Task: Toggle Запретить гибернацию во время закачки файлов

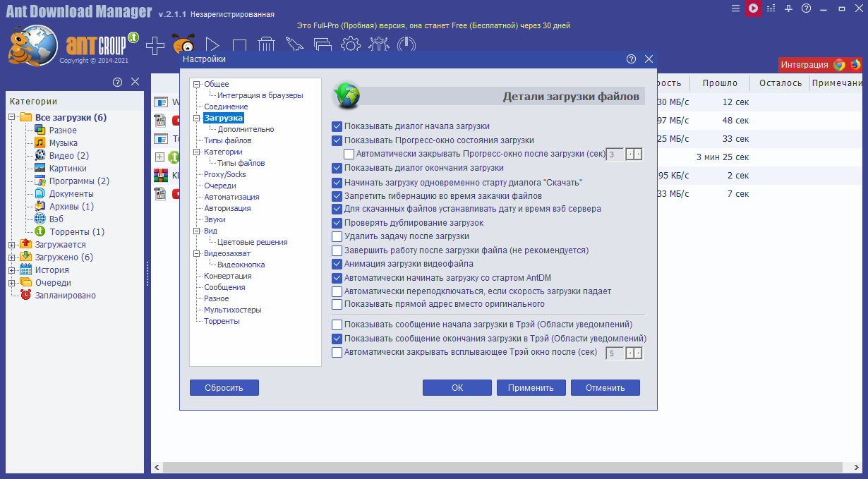Action: tap(337, 195)
